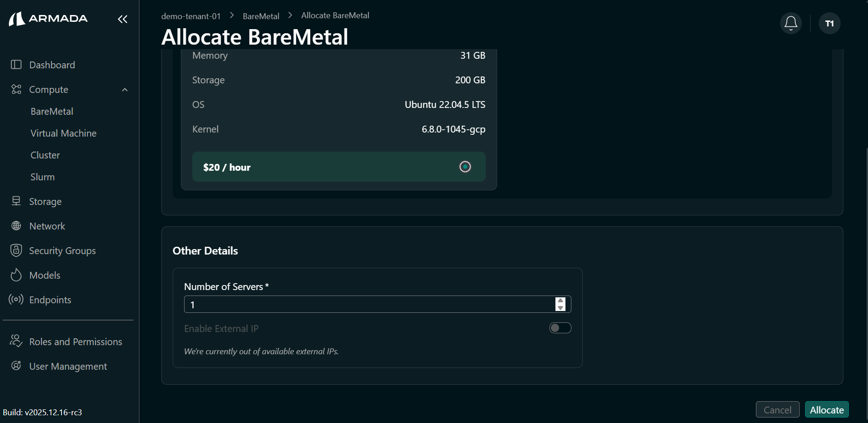
Task: Toggle the Enable External IP switch
Action: coord(560,328)
